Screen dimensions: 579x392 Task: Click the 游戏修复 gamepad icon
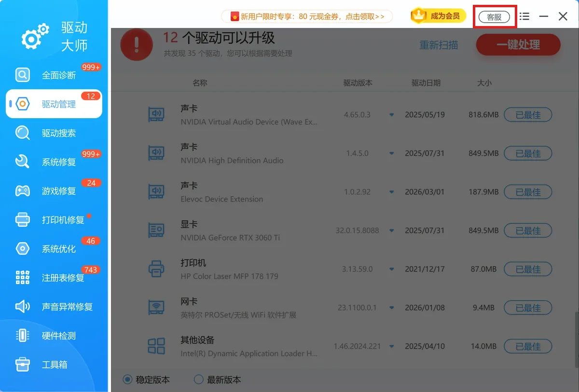tap(23, 191)
